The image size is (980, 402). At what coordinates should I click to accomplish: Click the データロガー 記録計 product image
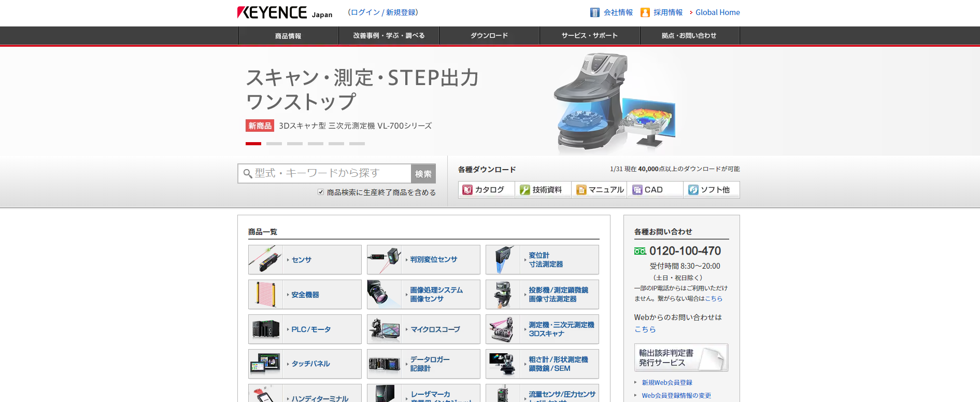(385, 364)
